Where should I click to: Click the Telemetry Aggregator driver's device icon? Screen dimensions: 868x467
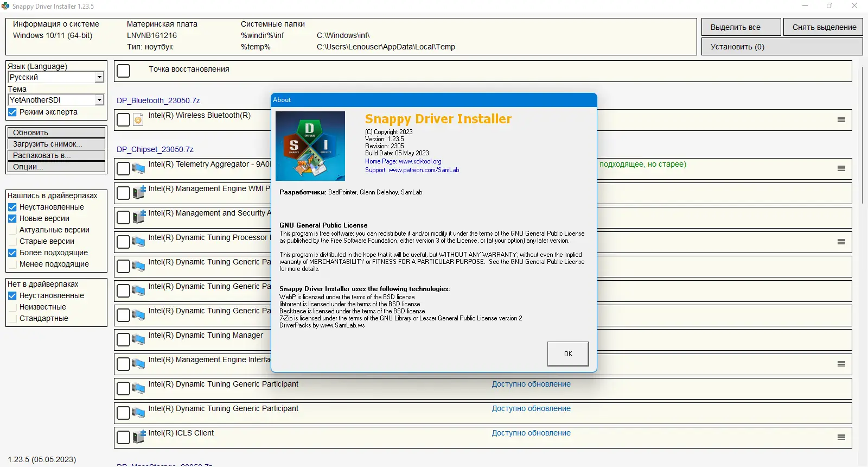tap(138, 169)
